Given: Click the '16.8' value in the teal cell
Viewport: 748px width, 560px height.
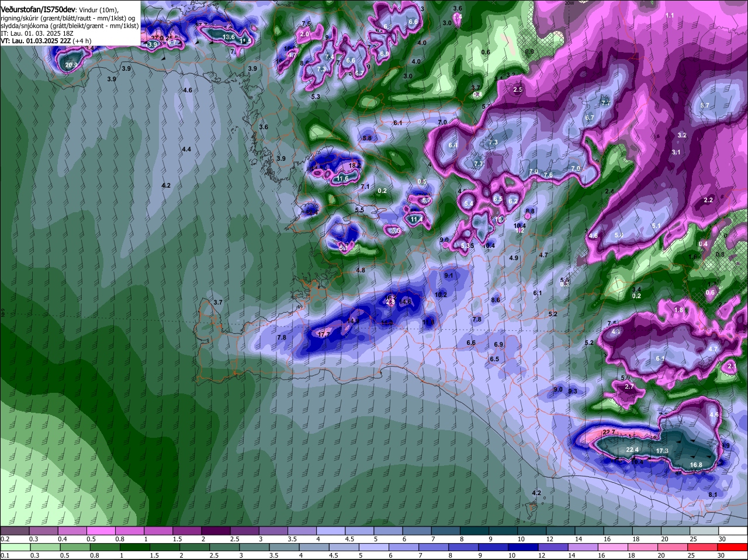Looking at the screenshot, I should point(696,465).
